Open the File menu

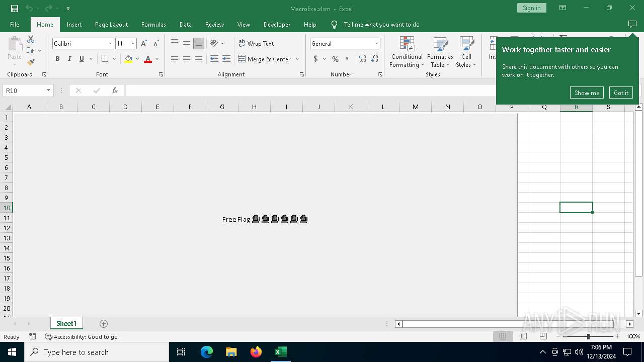point(15,24)
